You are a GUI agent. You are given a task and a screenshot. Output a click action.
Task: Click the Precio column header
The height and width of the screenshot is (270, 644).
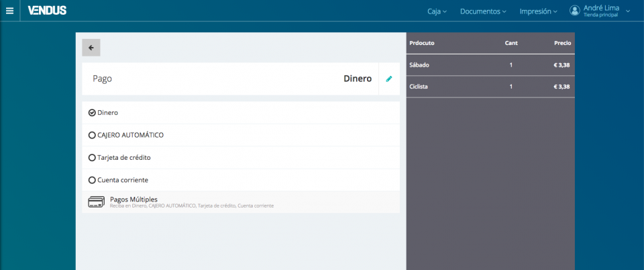[x=562, y=43]
